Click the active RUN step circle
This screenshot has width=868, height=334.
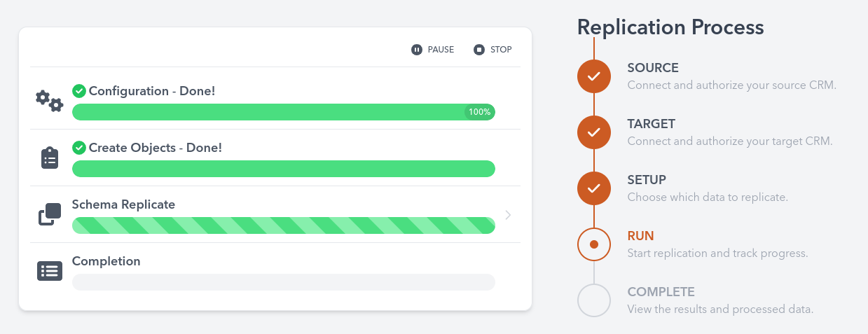[594, 244]
